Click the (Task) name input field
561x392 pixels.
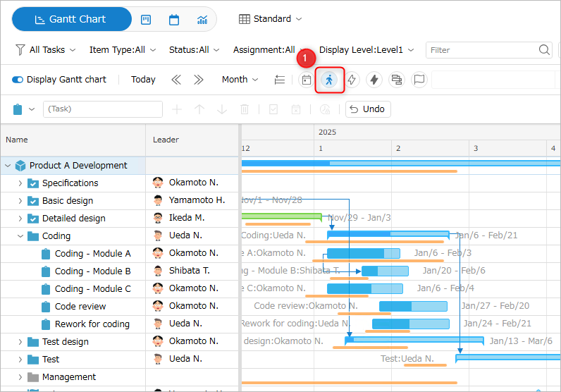[x=103, y=109]
